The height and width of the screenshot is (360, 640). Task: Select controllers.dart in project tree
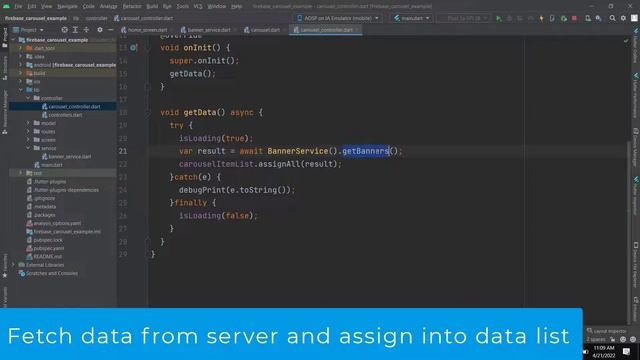point(65,115)
